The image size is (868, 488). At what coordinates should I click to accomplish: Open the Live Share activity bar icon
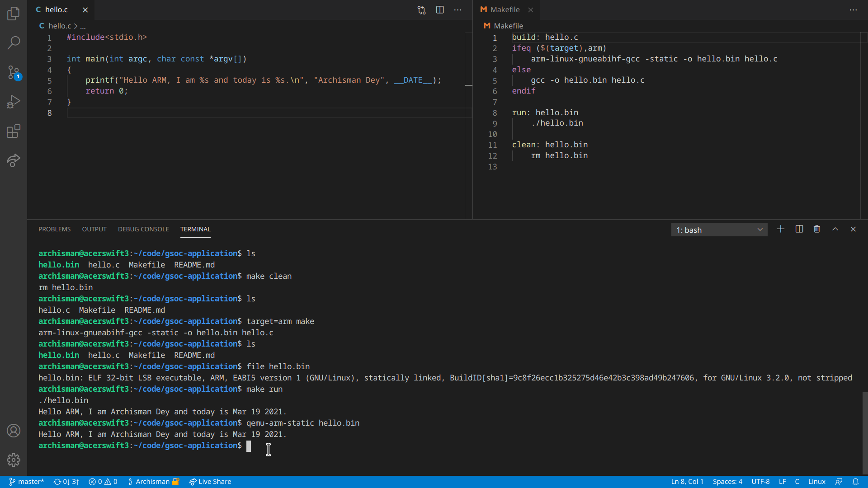14,160
